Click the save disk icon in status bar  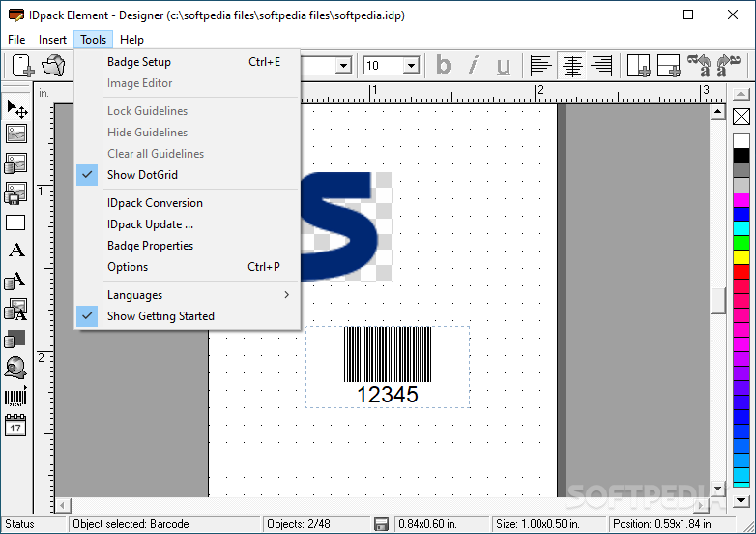pyautogui.click(x=381, y=524)
